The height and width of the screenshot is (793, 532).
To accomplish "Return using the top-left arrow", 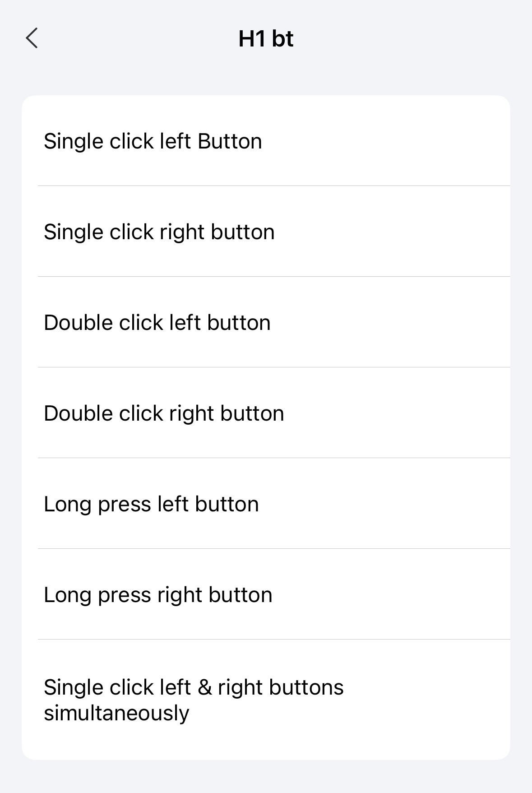I will coord(32,38).
